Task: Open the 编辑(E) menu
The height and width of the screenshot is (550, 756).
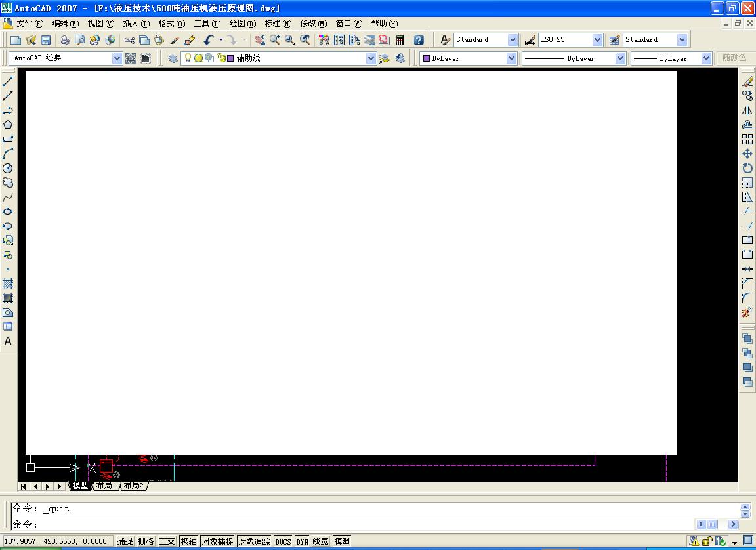Action: pos(66,24)
